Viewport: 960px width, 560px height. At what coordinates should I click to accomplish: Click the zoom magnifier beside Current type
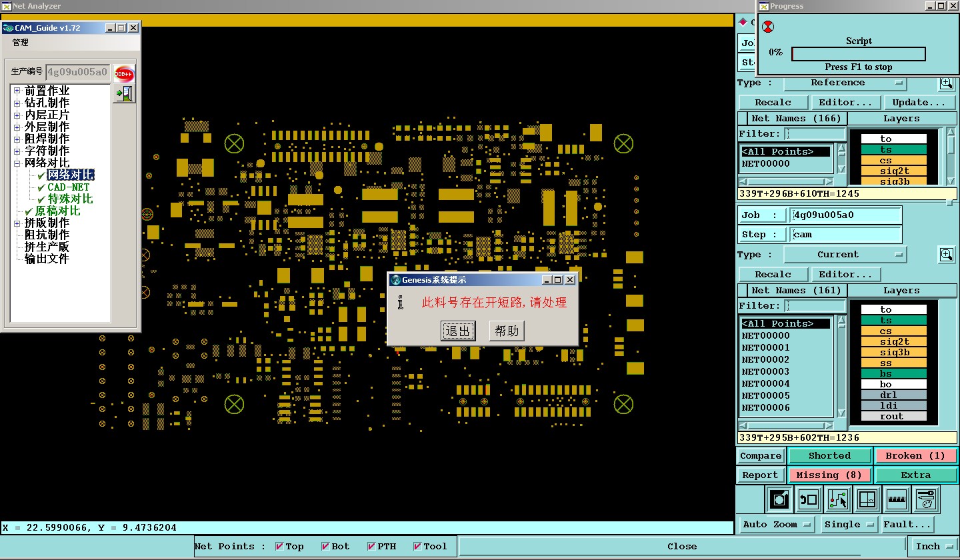pyautogui.click(x=946, y=254)
